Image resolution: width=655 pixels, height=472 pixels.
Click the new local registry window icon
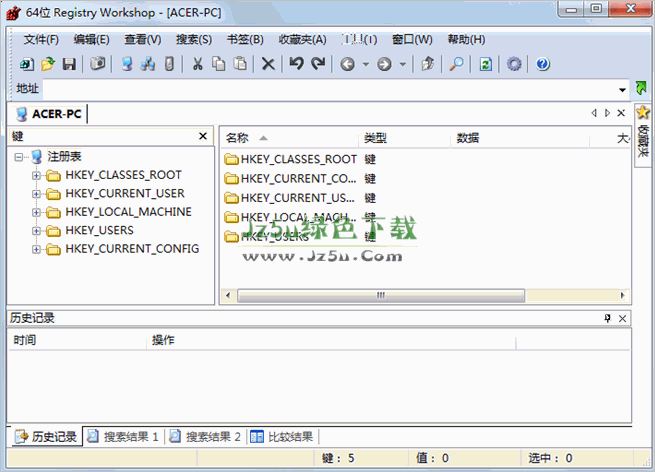click(x=27, y=64)
